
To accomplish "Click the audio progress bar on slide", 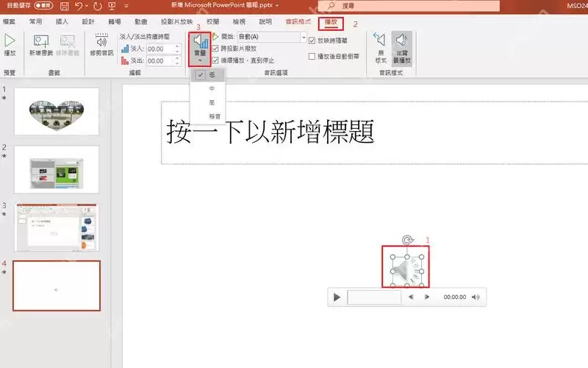I will click(374, 297).
